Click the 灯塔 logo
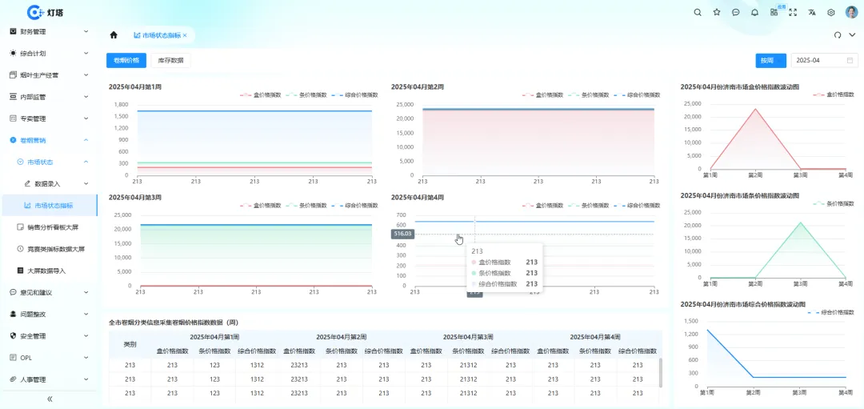Viewport: 864px width, 409px height. pos(45,12)
